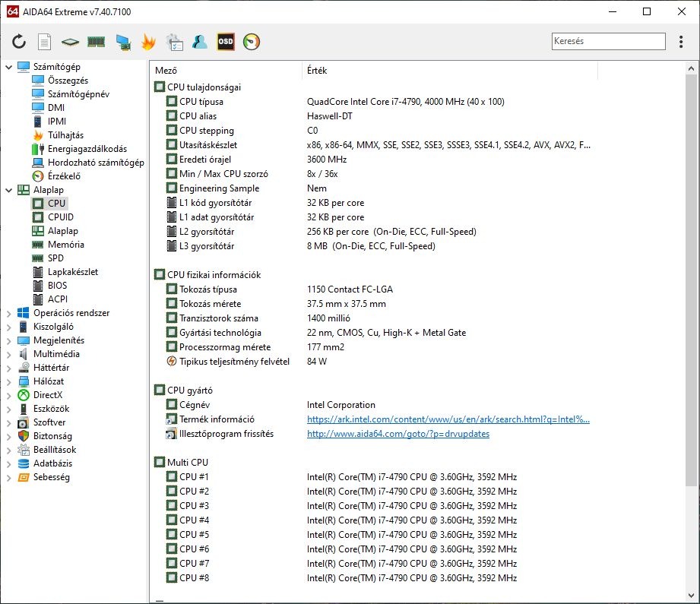Image resolution: width=700 pixels, height=604 pixels.
Task: Open the three-dot options menu
Action: coord(681,42)
